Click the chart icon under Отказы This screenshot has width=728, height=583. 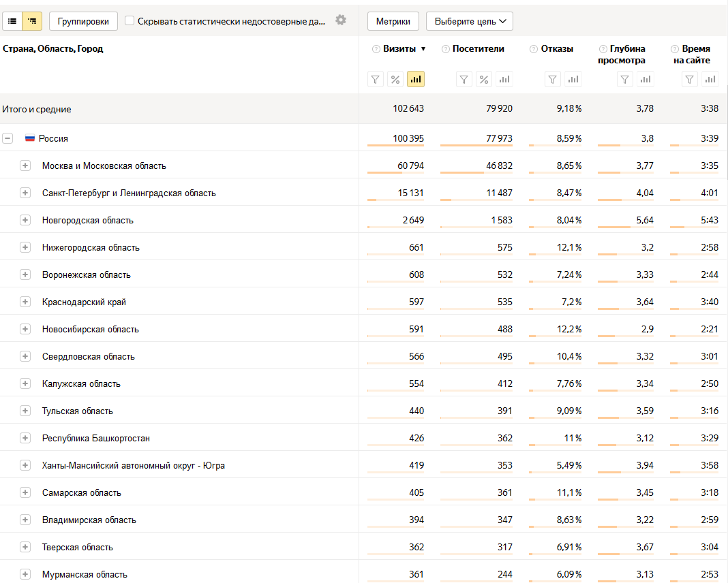[x=573, y=80]
